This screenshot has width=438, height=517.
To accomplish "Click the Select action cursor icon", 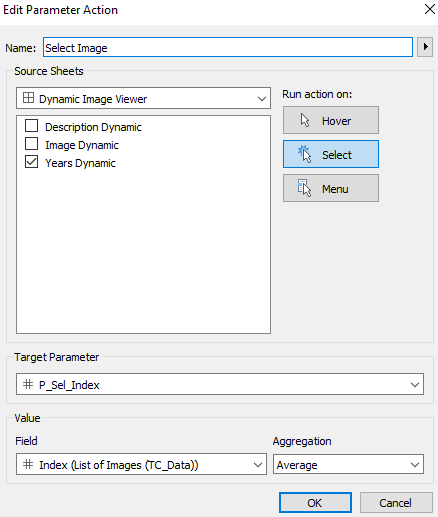I will pos(304,154).
